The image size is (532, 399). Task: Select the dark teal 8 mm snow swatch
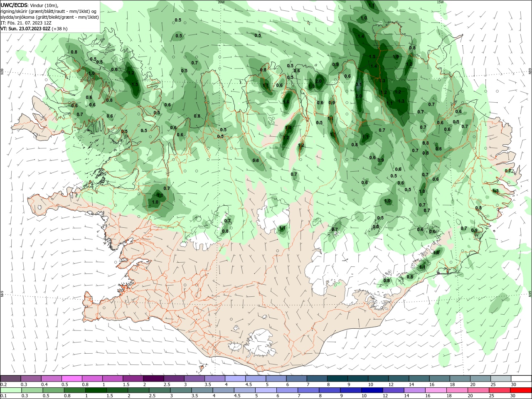[x=337, y=379]
